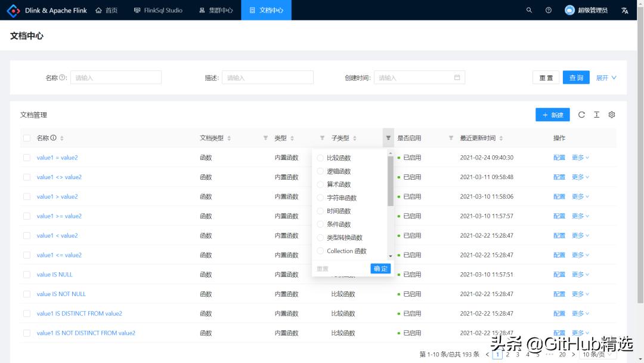Tick the checkbox for value IS NULL row
Screen dimensions: 644x363
pos(26,274)
